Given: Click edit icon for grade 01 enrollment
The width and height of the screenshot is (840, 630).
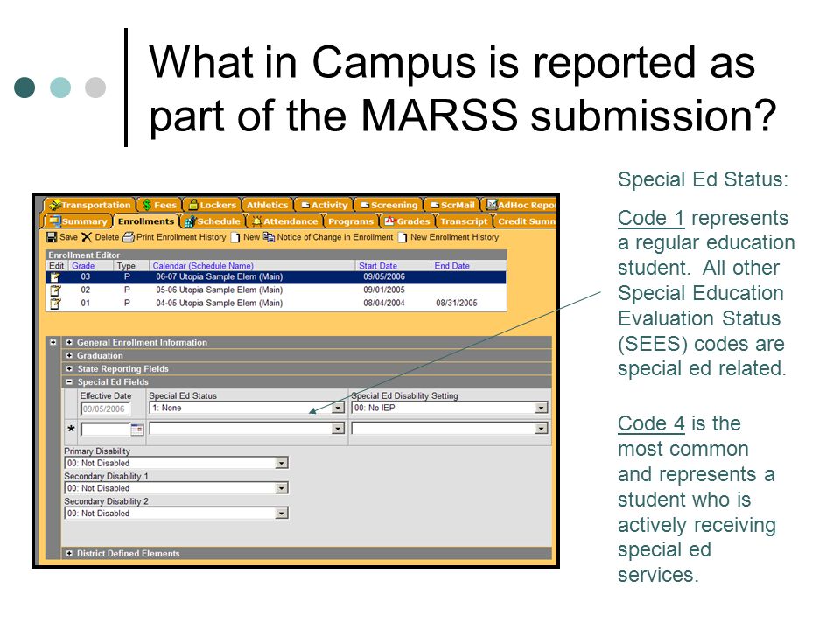Looking at the screenshot, I should click(55, 304).
